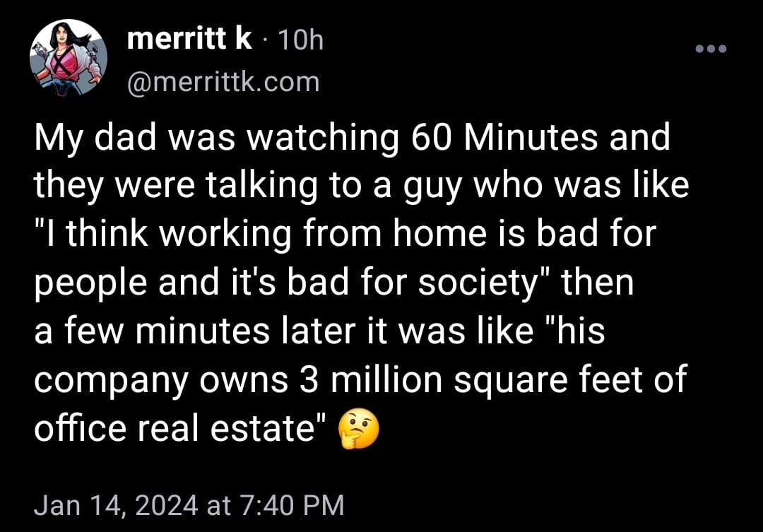Click the thinking face emoji
Image resolution: width=763 pixels, height=532 pixels.
(359, 430)
